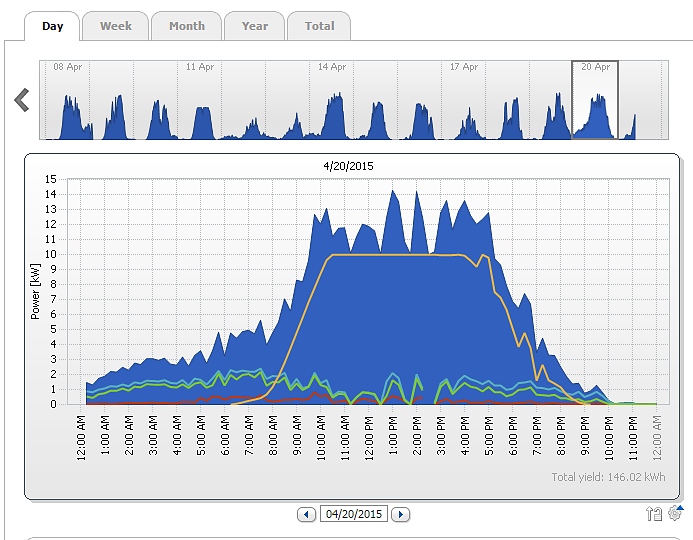Click the 4/20/2015 chart title

coord(351,166)
